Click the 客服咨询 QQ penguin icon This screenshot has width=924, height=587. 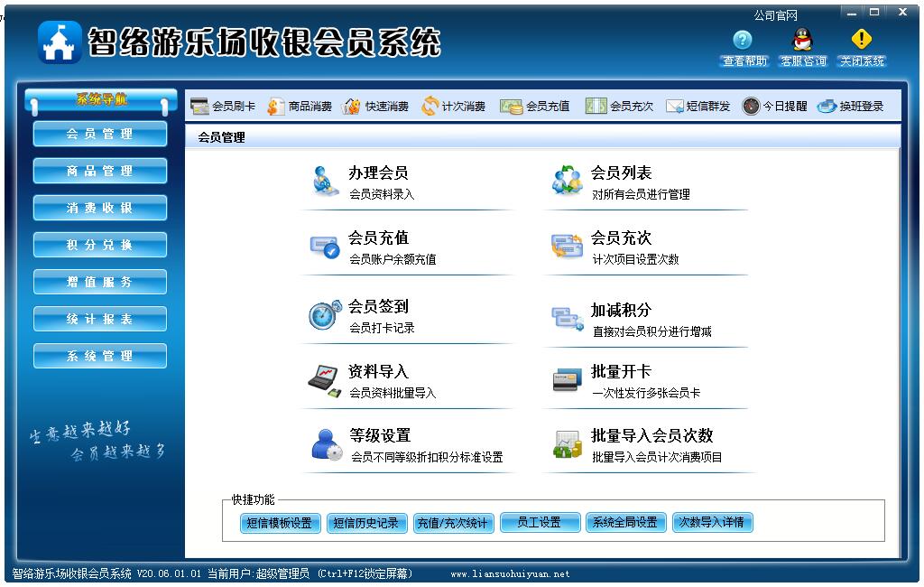tap(802, 40)
